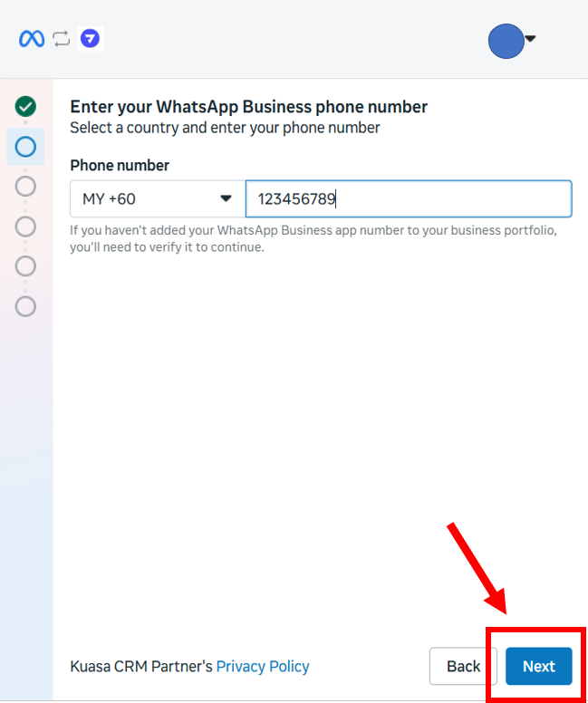Screen dimensions: 588x703
Task: Focus the phone number input field
Action: click(x=408, y=198)
